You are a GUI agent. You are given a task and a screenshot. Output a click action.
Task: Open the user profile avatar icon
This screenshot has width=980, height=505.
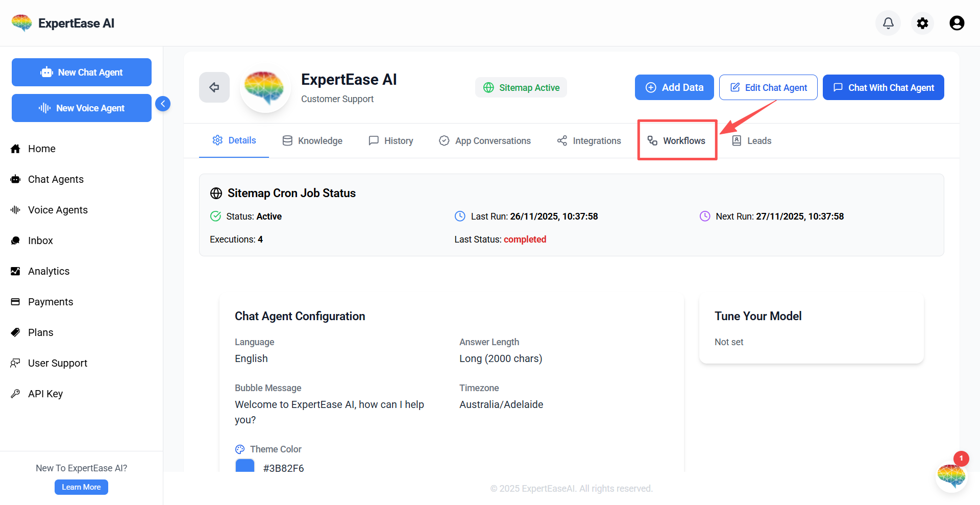tap(957, 23)
